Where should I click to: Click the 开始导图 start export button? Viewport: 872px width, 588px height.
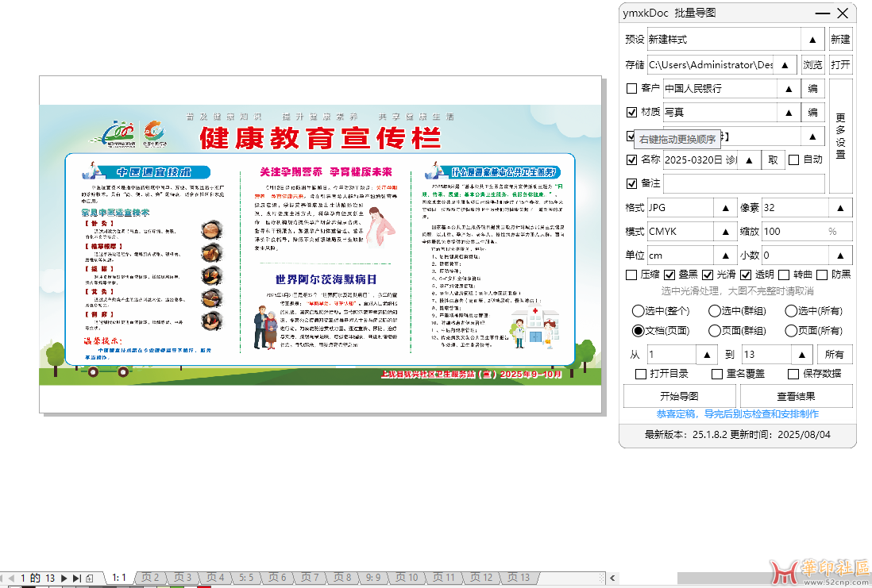point(679,396)
